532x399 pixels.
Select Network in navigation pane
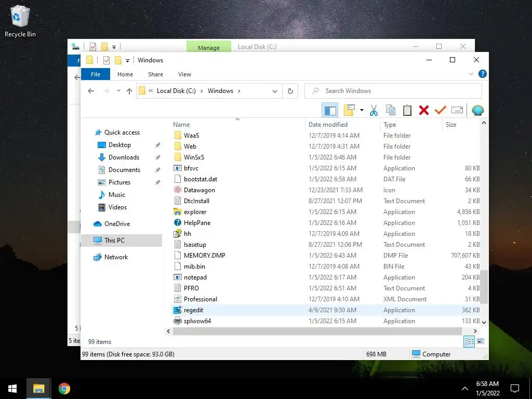pos(116,257)
